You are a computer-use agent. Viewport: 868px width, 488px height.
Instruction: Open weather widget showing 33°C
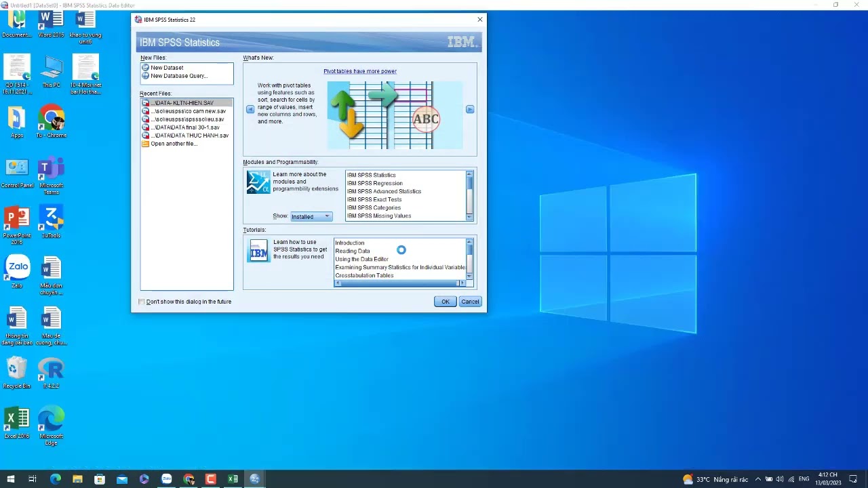tap(715, 479)
